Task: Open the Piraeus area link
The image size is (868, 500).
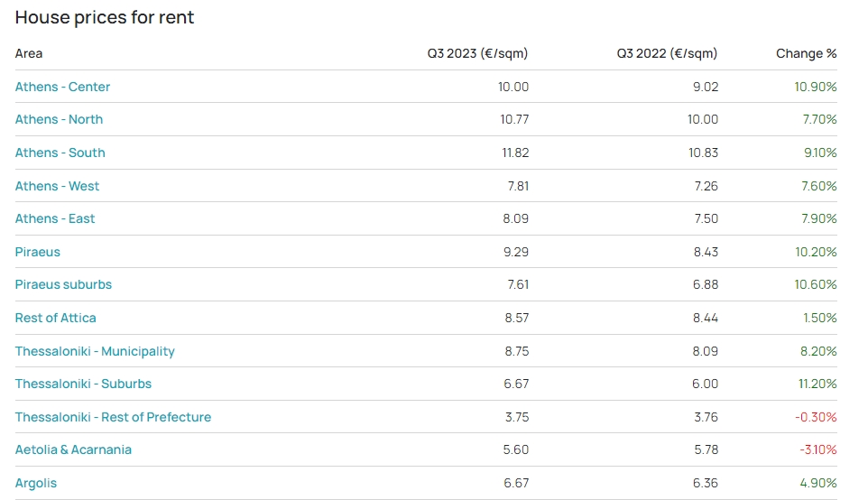Action: click(38, 252)
